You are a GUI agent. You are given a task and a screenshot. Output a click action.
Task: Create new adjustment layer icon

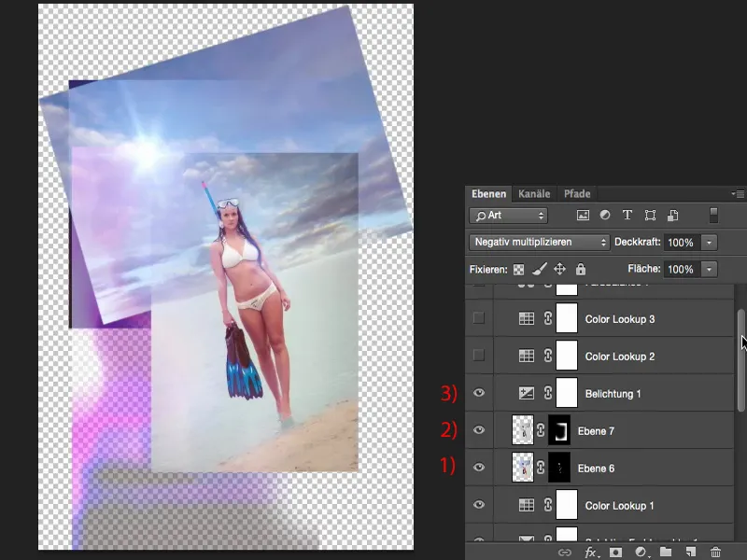[641, 553]
